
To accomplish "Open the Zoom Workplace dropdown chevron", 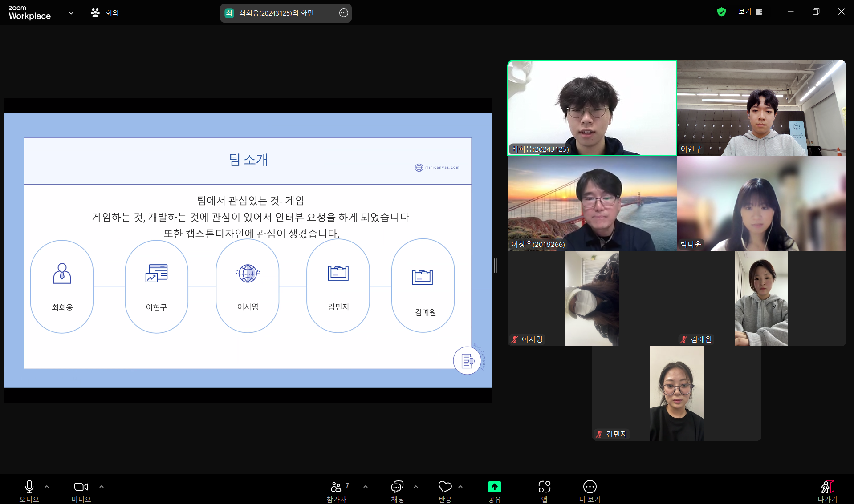I will tap(71, 13).
